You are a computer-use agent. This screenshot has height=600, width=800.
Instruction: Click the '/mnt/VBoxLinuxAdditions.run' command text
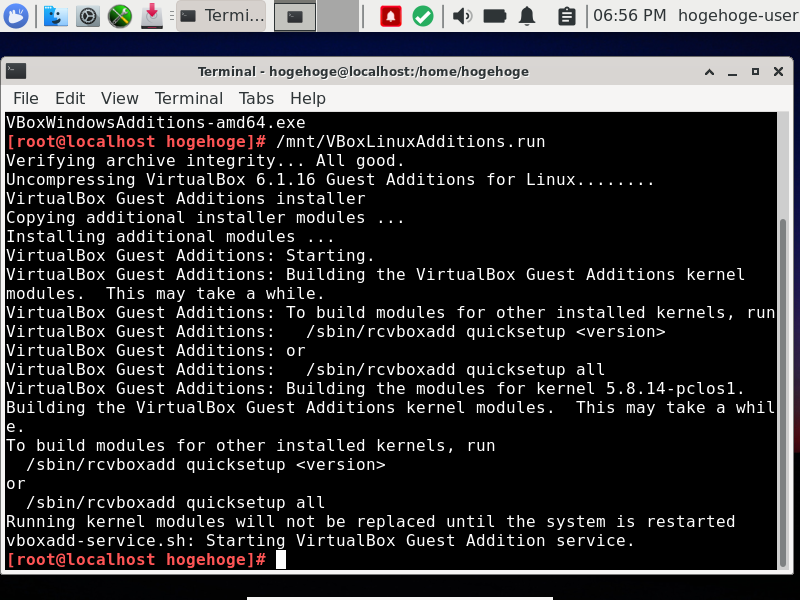click(411, 141)
